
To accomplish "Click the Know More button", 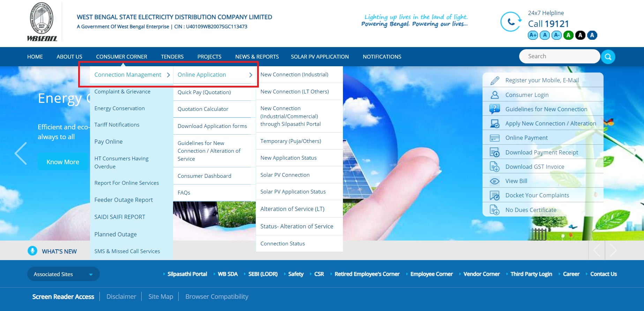I will (x=63, y=162).
